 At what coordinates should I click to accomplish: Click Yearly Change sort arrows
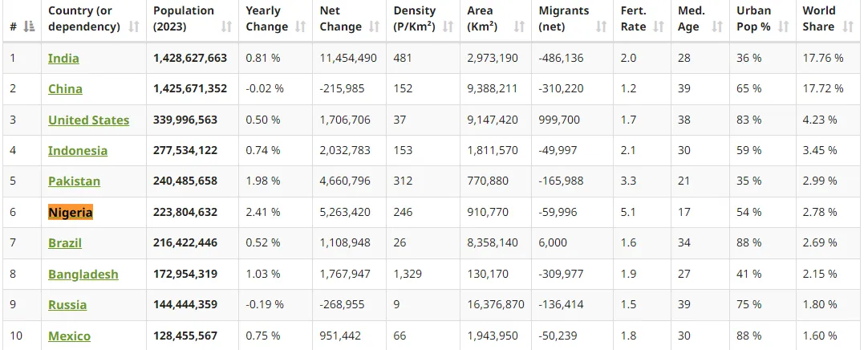pyautogui.click(x=301, y=26)
